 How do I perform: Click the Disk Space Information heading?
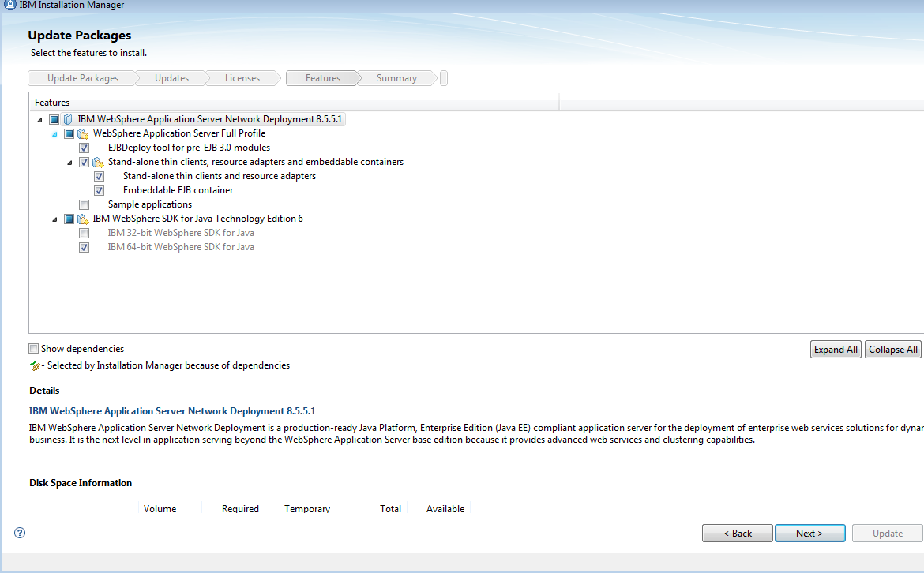(x=81, y=483)
